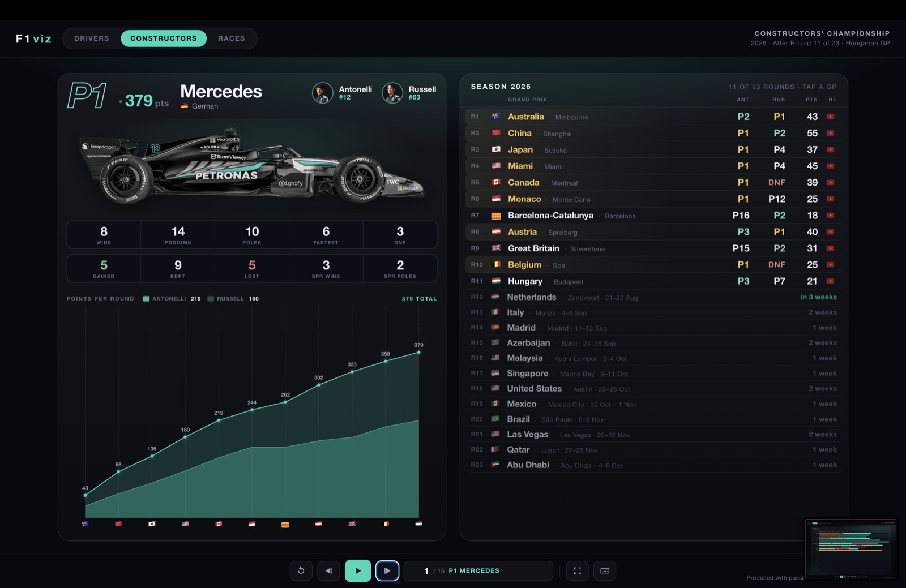Play the Austria GP highlights icon
The height and width of the screenshot is (588, 906).
click(x=831, y=231)
